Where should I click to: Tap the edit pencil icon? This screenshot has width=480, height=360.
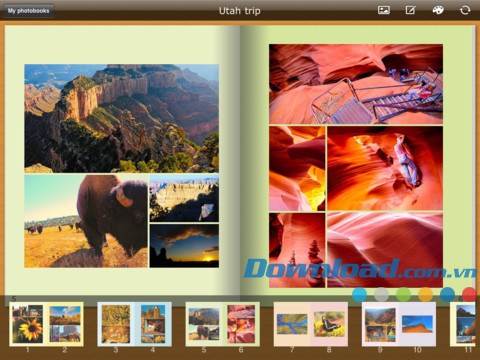point(410,10)
